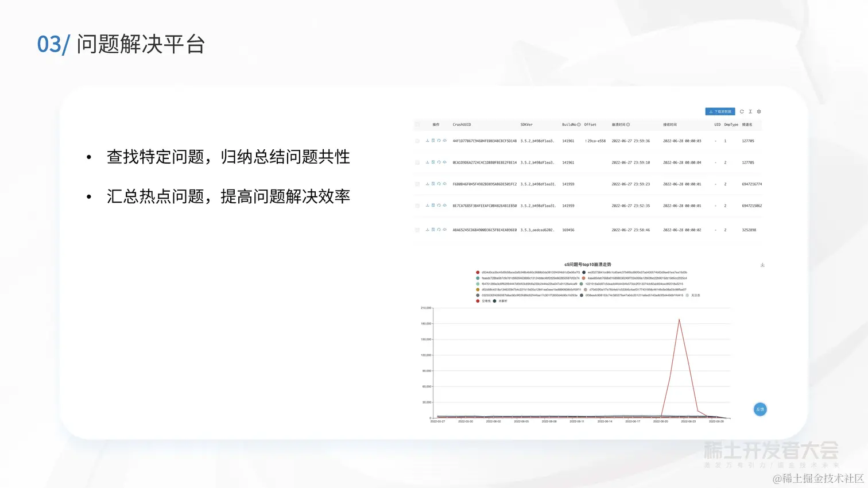This screenshot has height=488, width=868.
Task: Click re-parse circular icon in row 44F1D77B67C9
Action: [x=439, y=141]
